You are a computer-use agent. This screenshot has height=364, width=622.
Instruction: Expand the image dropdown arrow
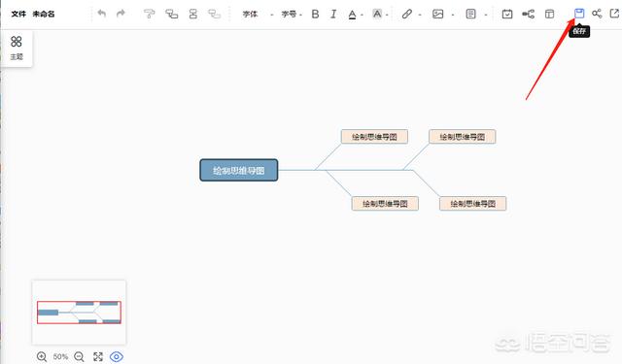click(x=453, y=16)
